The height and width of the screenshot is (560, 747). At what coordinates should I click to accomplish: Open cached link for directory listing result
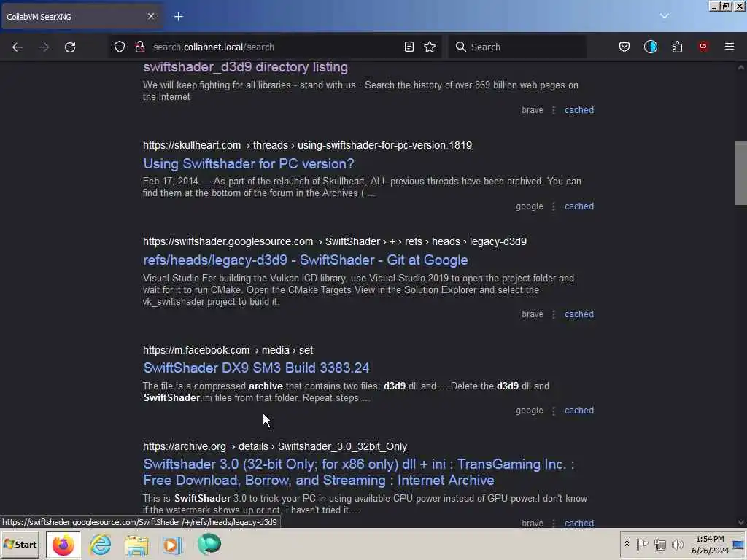(x=578, y=110)
